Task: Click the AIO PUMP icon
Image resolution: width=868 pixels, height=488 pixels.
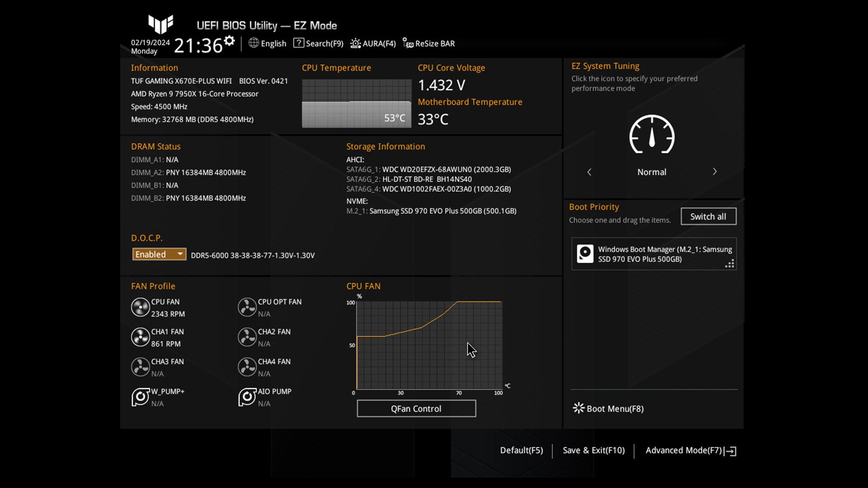Action: [x=247, y=397]
